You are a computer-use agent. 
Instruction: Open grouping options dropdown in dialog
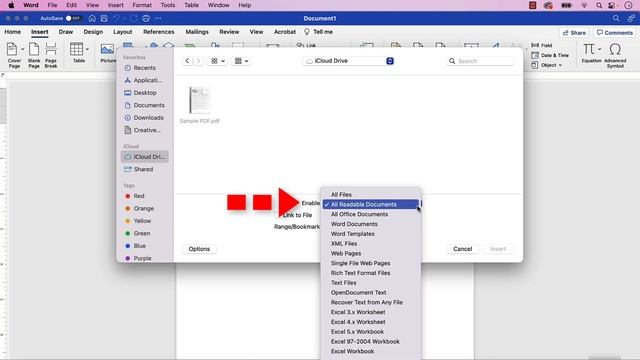(x=241, y=61)
